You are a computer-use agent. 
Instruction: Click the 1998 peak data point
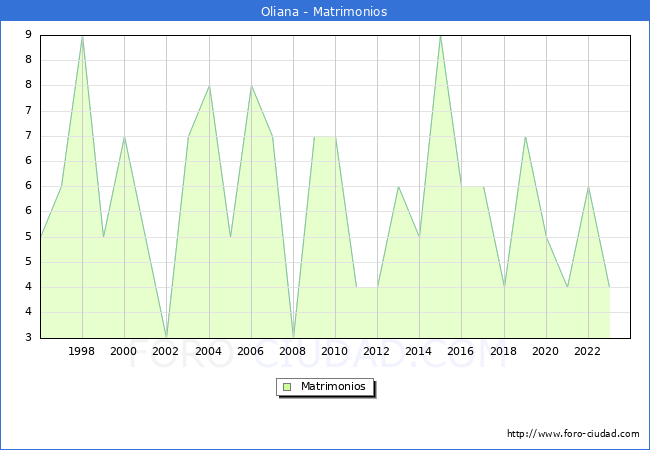click(x=82, y=36)
